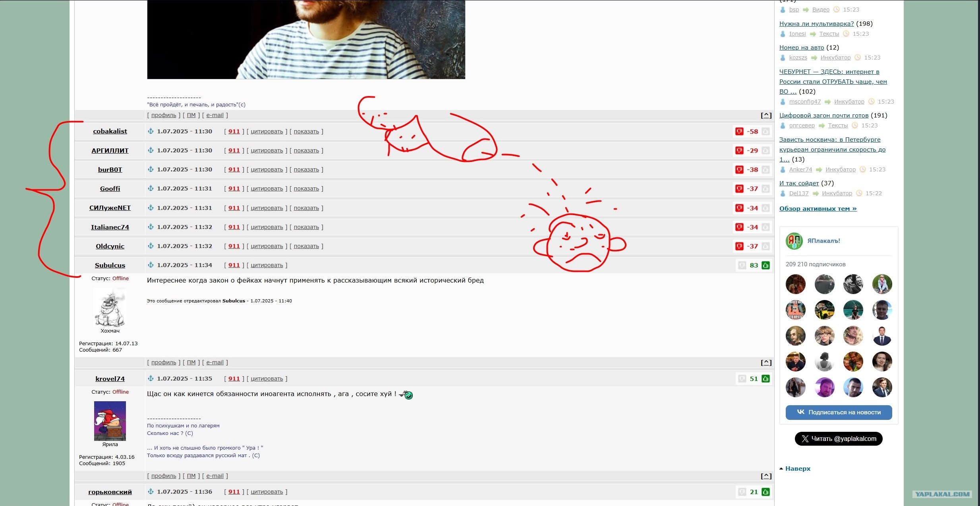Click thumbs-down icon on cobakalist's post
Screen dimensions: 980x506
coord(739,131)
